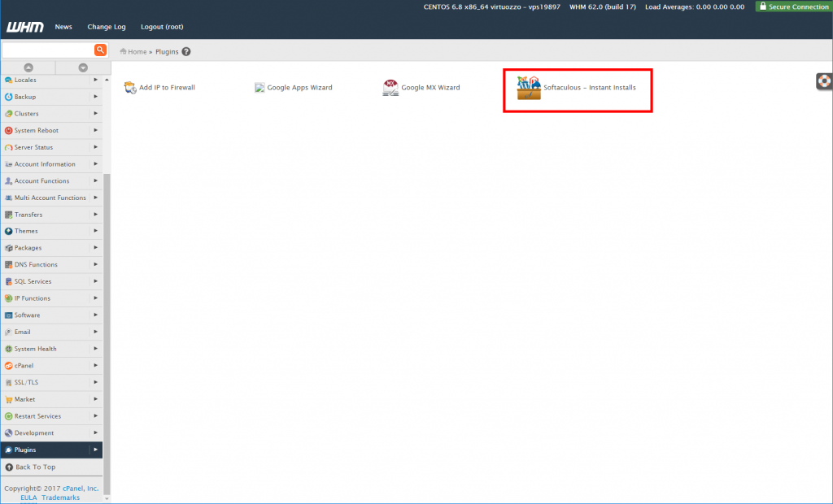Go to Home breadcrumb link

[137, 51]
